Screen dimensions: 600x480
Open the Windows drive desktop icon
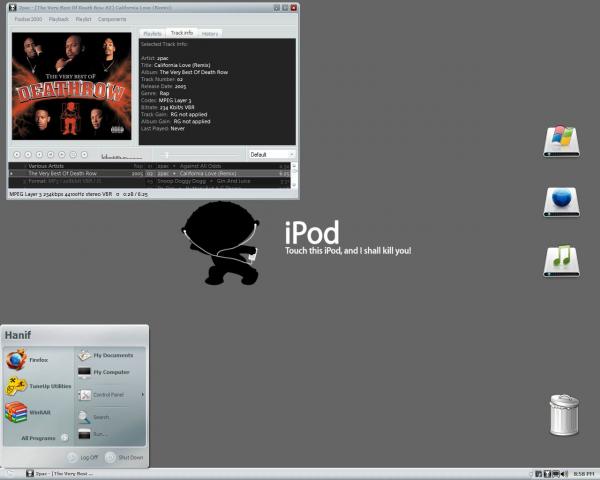click(561, 141)
